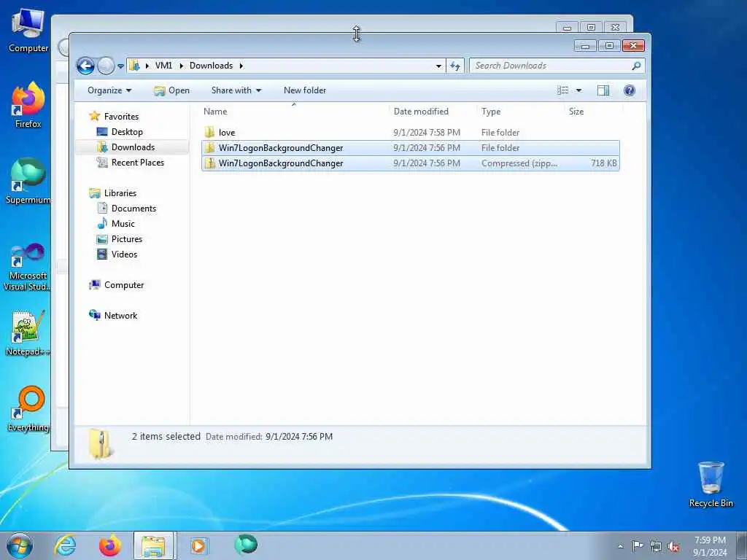The width and height of the screenshot is (747, 560).
Task: Open the Videos library
Action: pos(124,254)
